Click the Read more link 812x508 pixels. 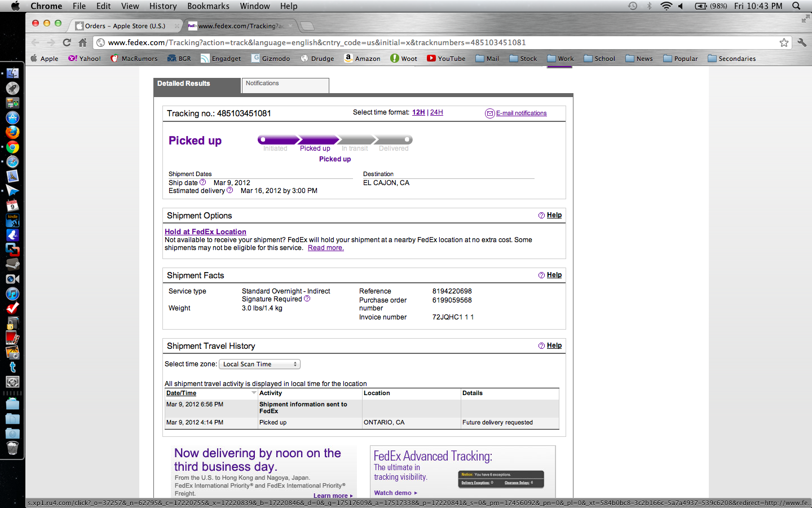point(325,248)
